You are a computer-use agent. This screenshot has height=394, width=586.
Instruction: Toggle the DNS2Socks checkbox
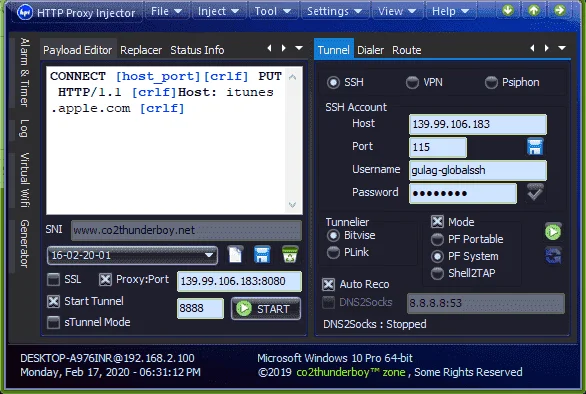(x=329, y=302)
